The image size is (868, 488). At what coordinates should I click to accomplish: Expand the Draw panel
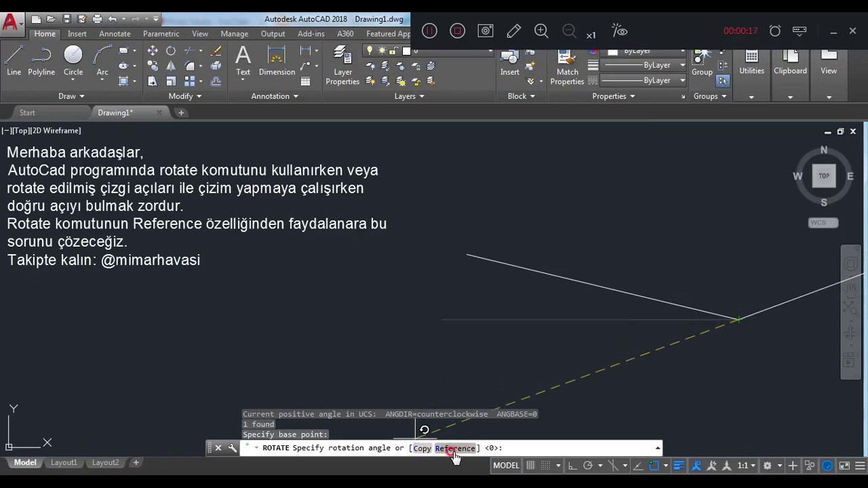[x=71, y=96]
